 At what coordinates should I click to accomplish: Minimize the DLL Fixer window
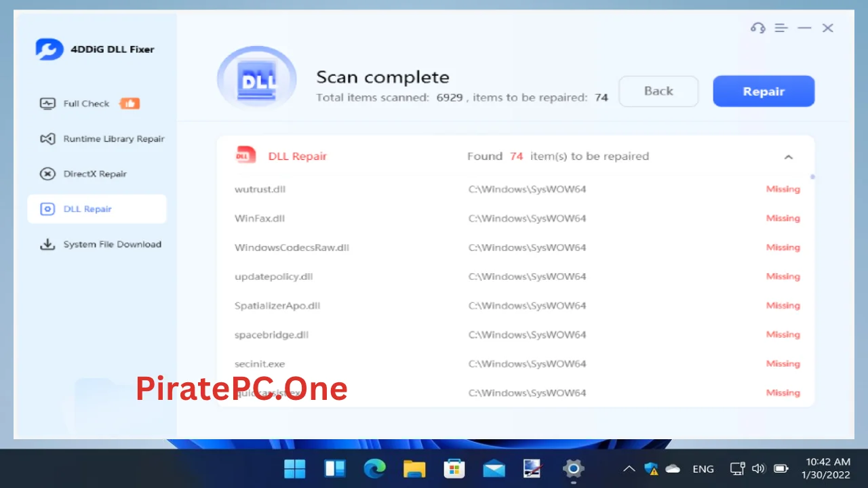[804, 28]
